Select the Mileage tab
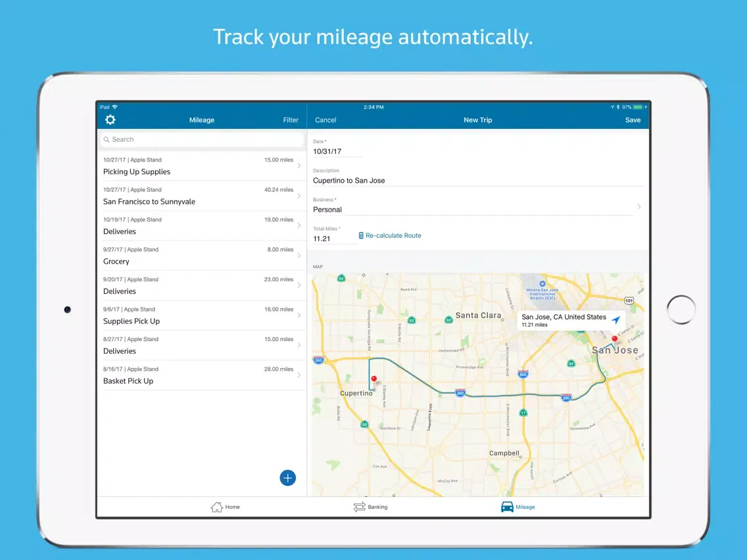Viewport: 747px width, 560px height. click(518, 507)
